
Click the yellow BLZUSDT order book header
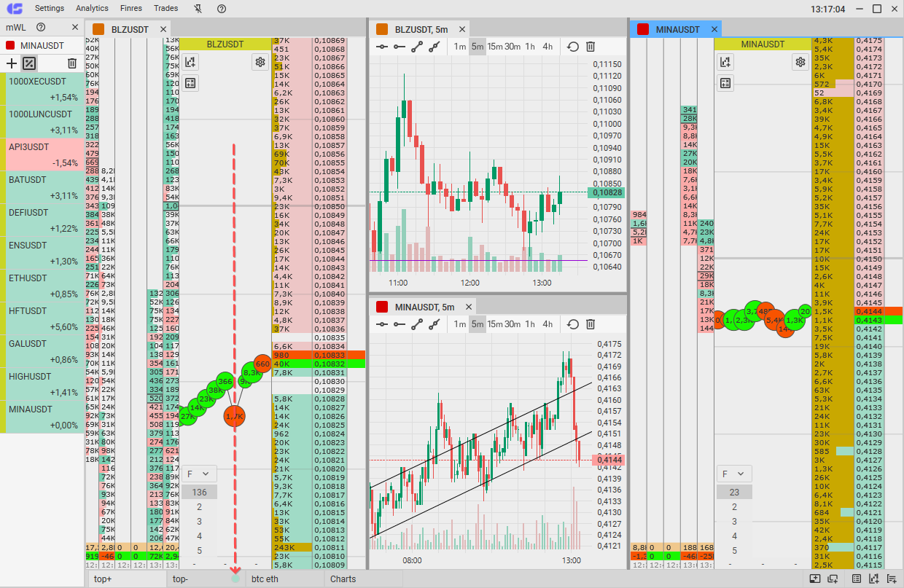225,44
